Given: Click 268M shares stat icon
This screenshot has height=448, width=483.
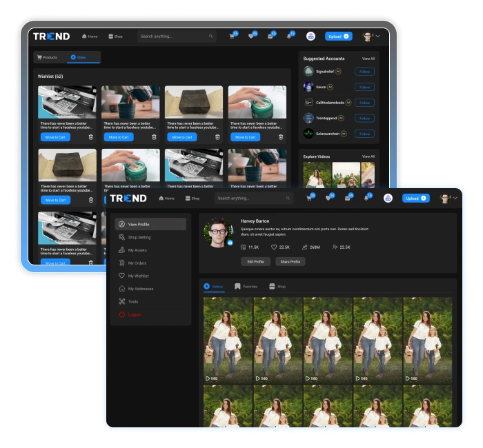Looking at the screenshot, I should point(305,247).
